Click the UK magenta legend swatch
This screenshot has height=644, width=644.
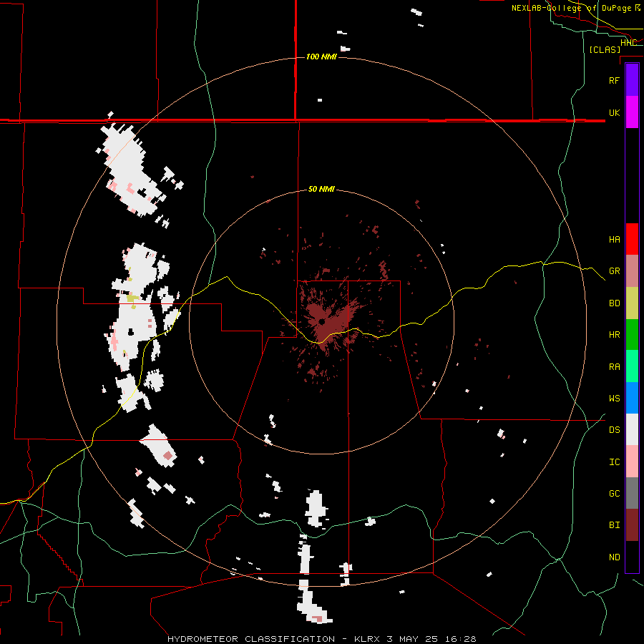click(x=632, y=112)
